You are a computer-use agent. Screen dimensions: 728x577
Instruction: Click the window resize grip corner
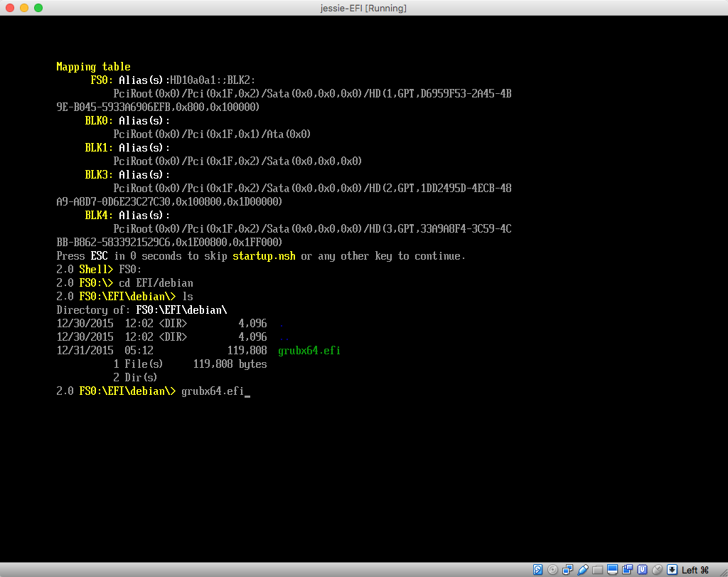point(723,572)
